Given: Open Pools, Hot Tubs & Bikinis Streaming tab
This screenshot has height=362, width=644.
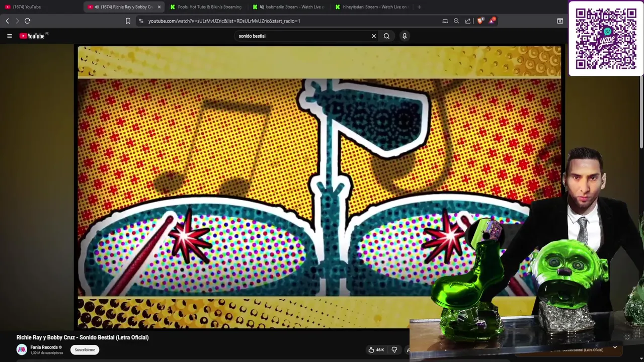Looking at the screenshot, I should click(206, 7).
